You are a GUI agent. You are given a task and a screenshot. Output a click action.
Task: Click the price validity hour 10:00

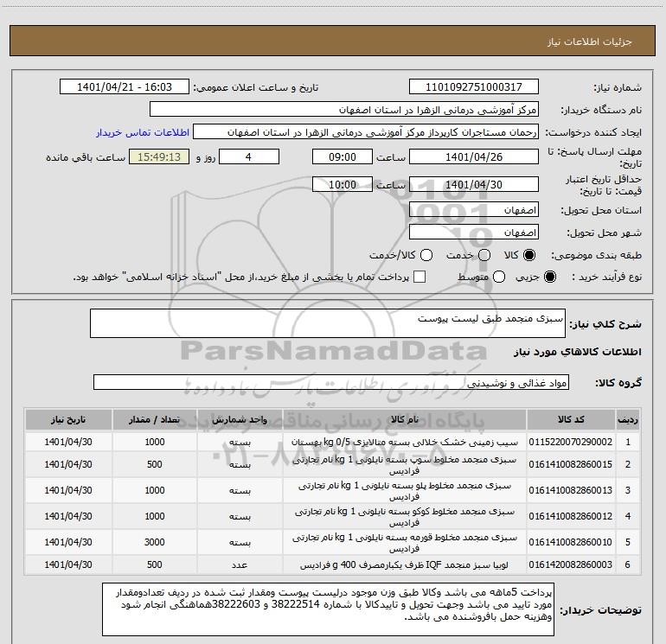(x=343, y=184)
